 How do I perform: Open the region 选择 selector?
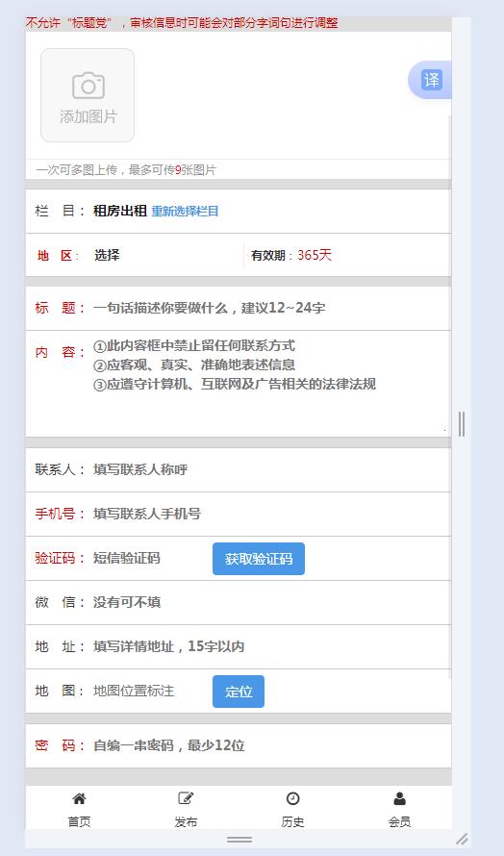tap(107, 255)
